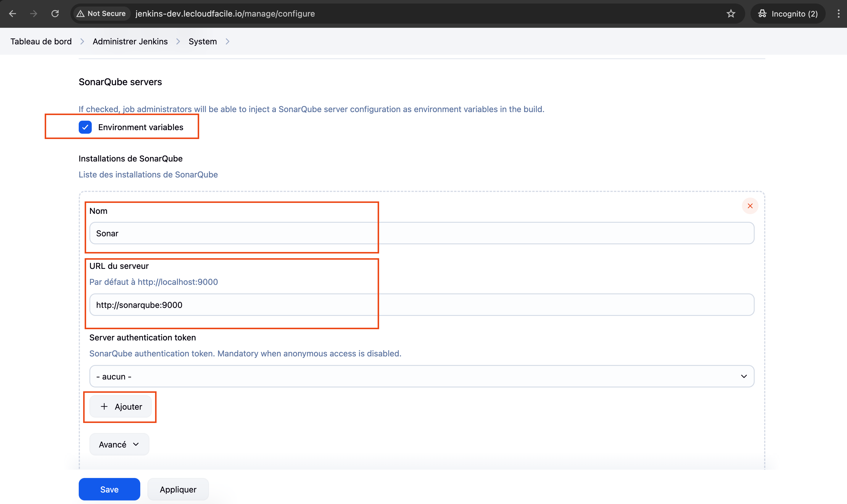Remove SonarQube installation with red X
This screenshot has width=847, height=504.
pos(750,206)
